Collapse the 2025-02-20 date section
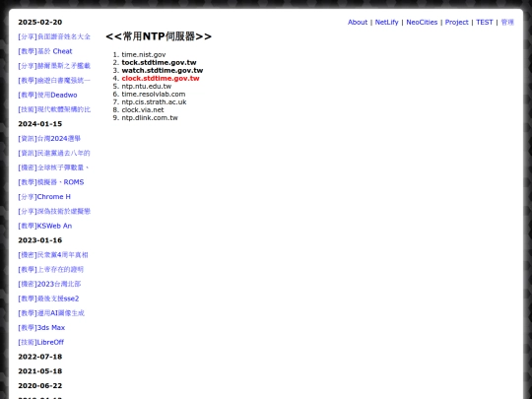The width and height of the screenshot is (532, 399). [x=40, y=22]
